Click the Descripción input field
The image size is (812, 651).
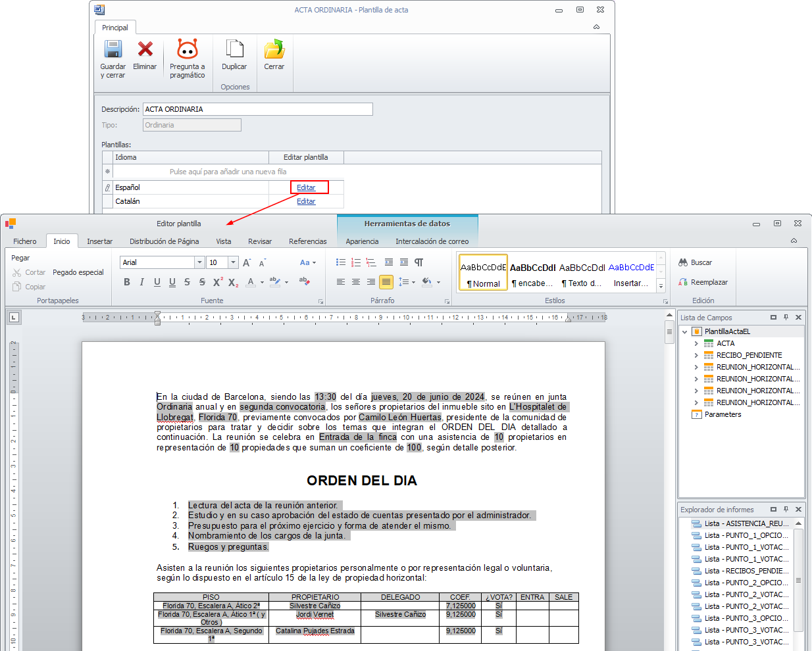click(258, 109)
